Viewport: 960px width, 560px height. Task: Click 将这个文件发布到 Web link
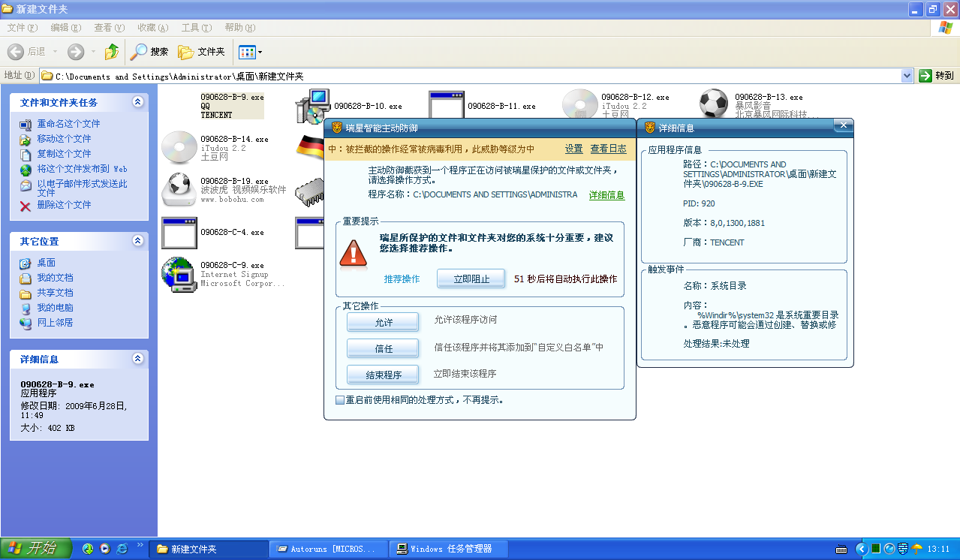[x=82, y=169]
